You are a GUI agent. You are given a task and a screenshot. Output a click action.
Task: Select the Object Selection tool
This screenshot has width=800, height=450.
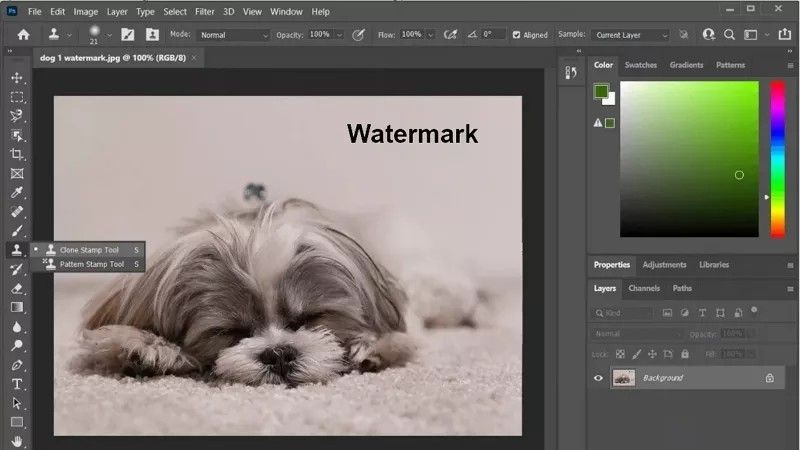tap(17, 135)
